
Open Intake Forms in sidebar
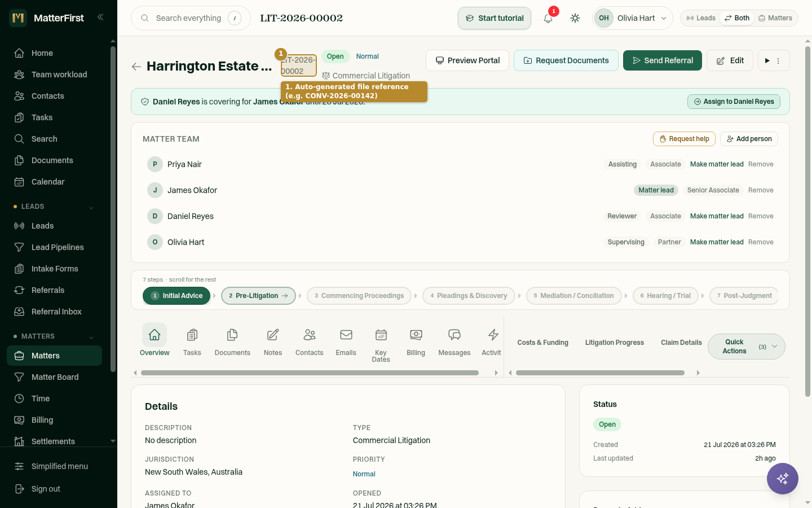point(54,269)
